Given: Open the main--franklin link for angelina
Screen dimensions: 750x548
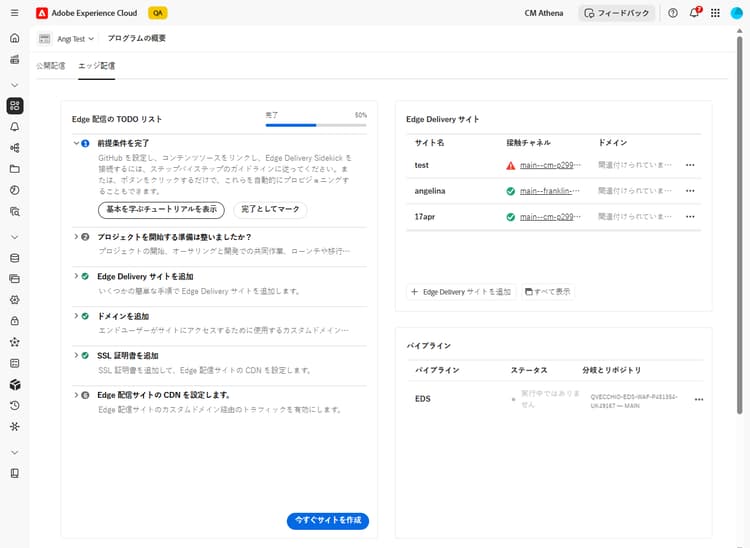Looking at the screenshot, I should coord(550,191).
